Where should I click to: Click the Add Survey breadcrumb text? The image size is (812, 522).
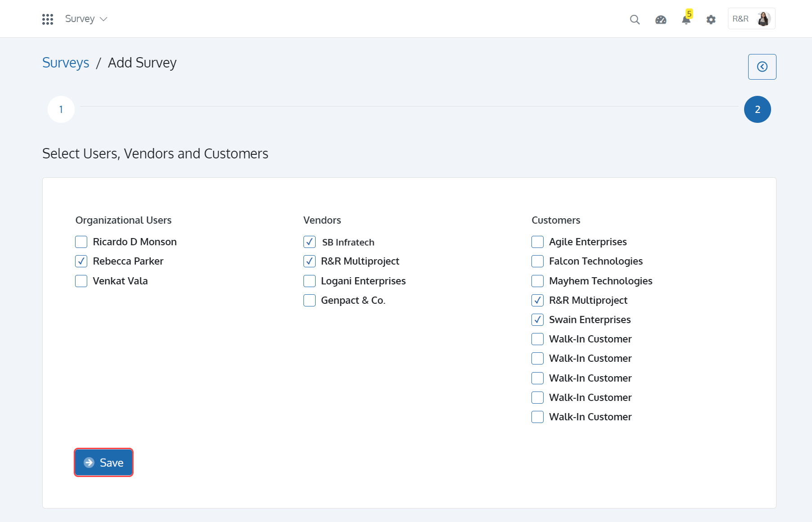tap(142, 63)
